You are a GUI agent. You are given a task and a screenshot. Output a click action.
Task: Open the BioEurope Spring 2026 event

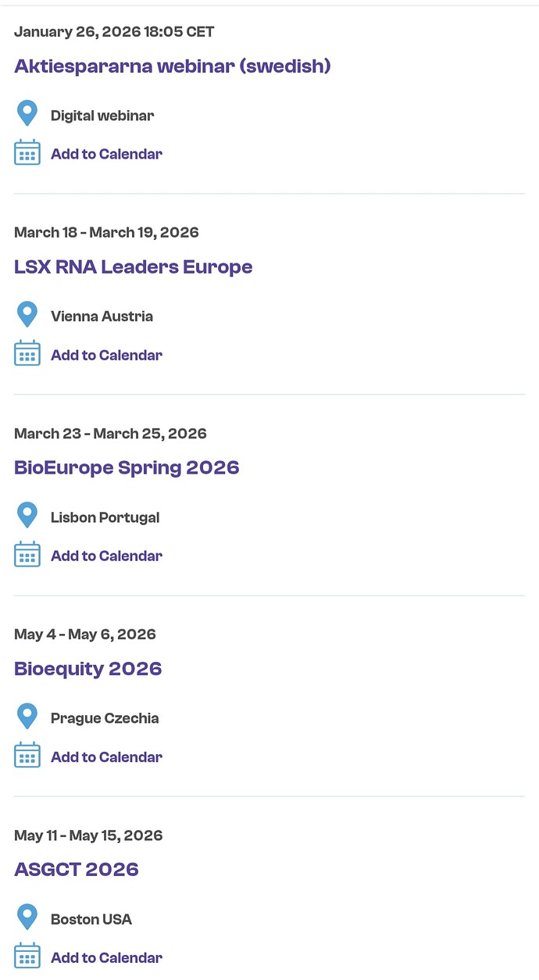click(x=127, y=468)
